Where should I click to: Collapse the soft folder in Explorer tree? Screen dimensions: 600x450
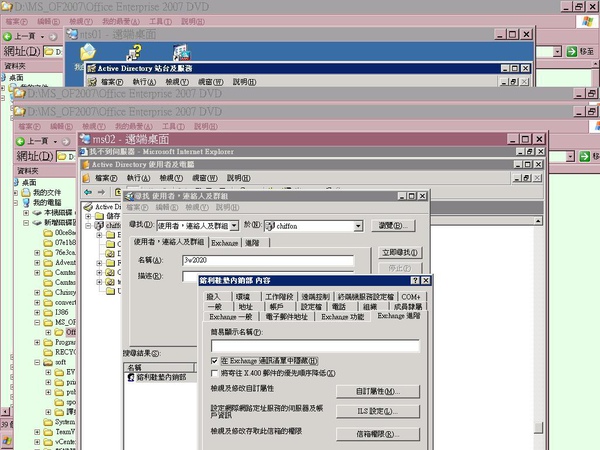[37, 362]
